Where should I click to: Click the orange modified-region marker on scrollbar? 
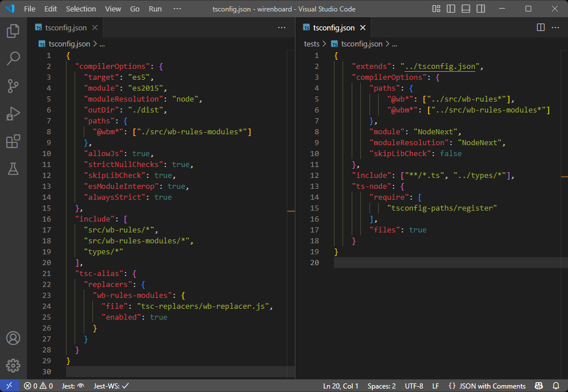click(x=291, y=211)
